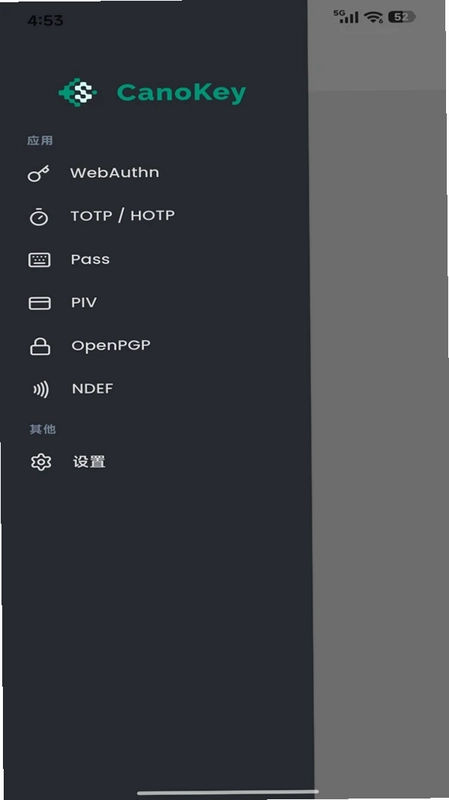This screenshot has height=800, width=449.
Task: Click the CanoKey title text
Action: 181,93
